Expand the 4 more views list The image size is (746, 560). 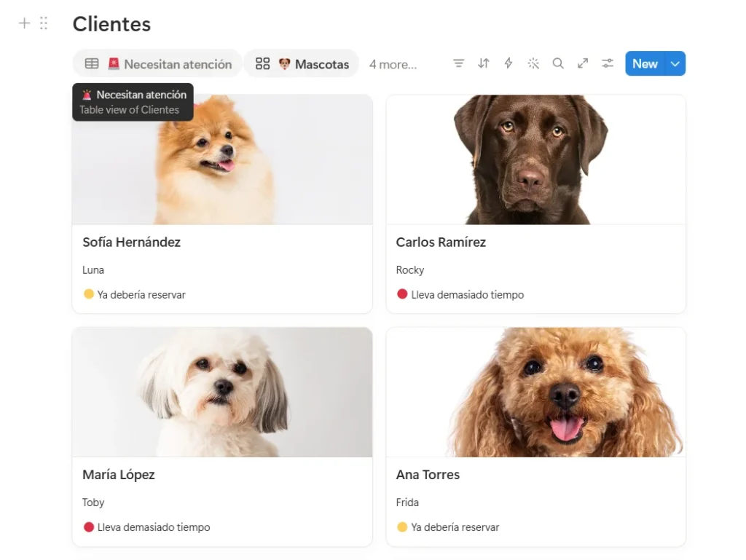pos(393,64)
